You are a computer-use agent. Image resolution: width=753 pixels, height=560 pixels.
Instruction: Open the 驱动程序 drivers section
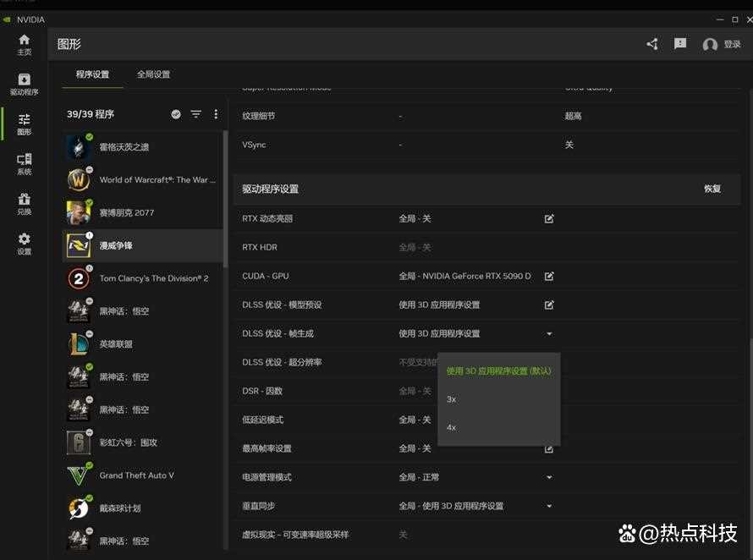pos(24,84)
